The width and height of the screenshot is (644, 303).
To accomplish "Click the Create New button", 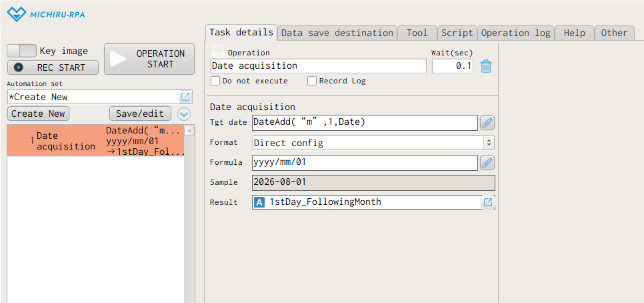I will 38,113.
